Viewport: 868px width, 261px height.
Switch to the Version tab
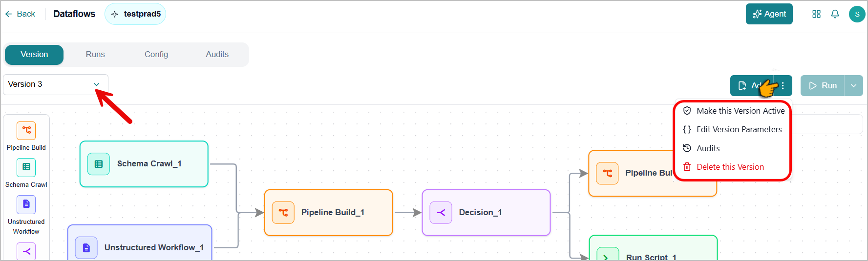click(34, 55)
